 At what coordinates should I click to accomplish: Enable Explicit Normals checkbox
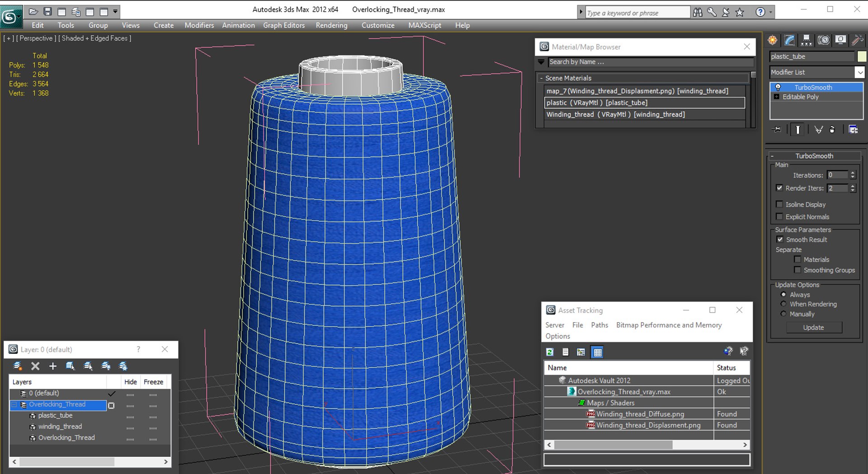pos(779,216)
